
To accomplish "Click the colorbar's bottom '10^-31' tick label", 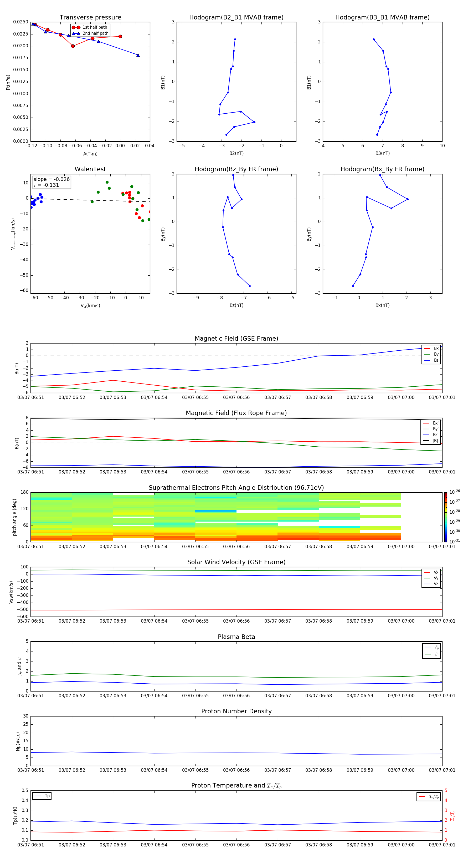I will click(x=455, y=542).
